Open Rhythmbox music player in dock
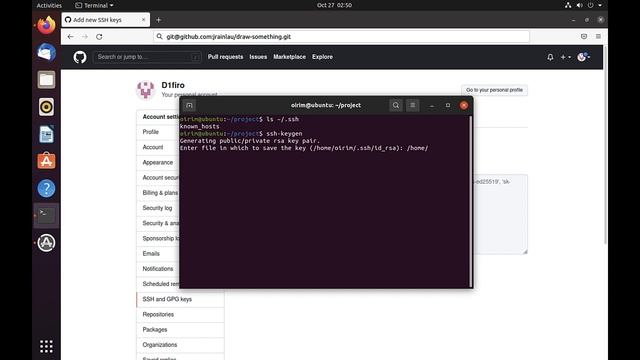The width and height of the screenshot is (640, 360). point(46,107)
